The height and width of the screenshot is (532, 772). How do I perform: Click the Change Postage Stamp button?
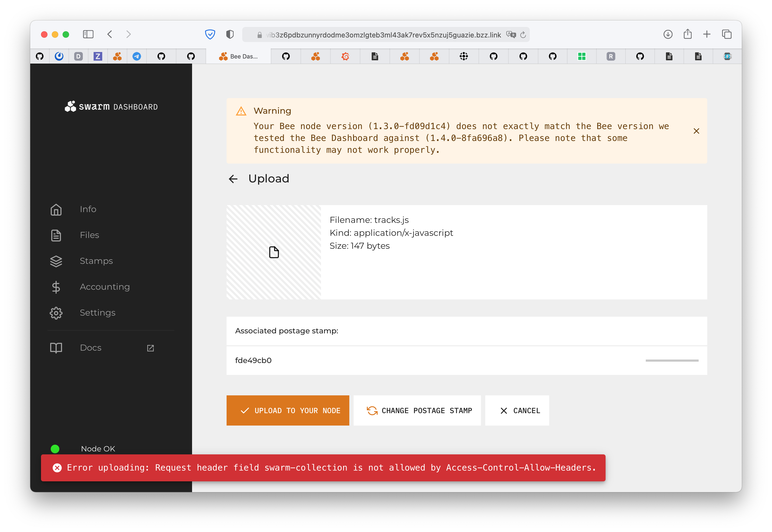pos(417,410)
